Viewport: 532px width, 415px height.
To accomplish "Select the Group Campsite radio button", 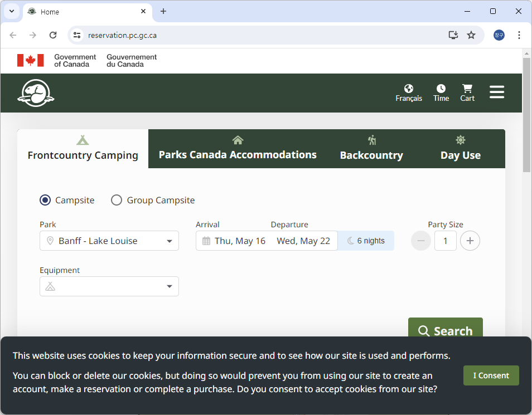I will tap(117, 200).
